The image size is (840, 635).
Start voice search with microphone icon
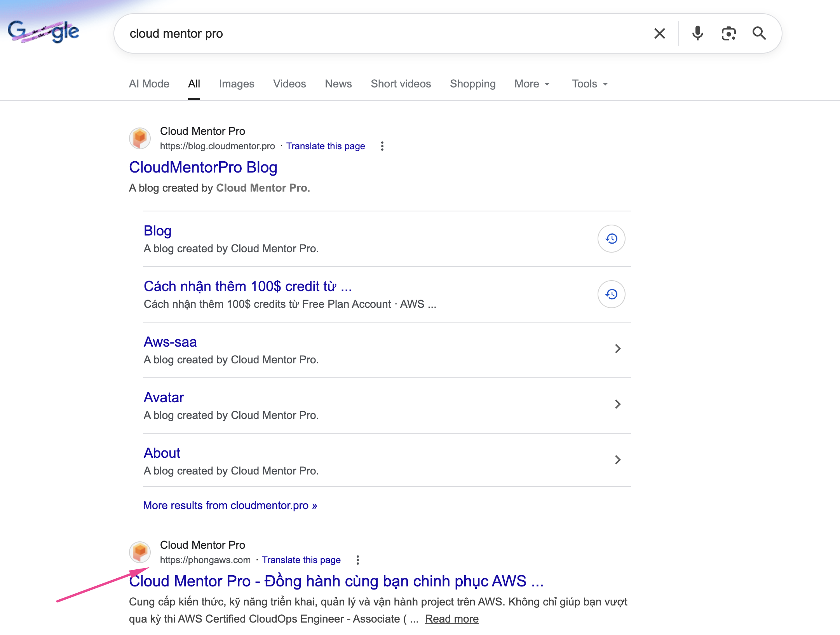tap(697, 33)
